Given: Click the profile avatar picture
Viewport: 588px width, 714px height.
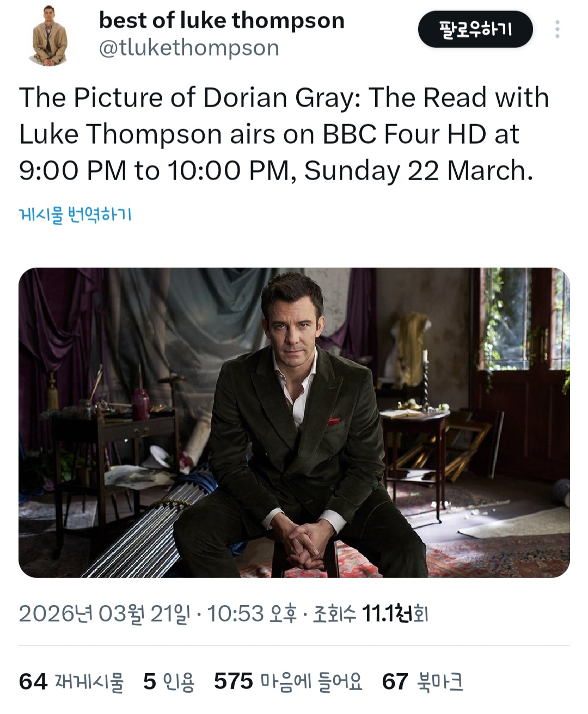Looking at the screenshot, I should [x=49, y=35].
